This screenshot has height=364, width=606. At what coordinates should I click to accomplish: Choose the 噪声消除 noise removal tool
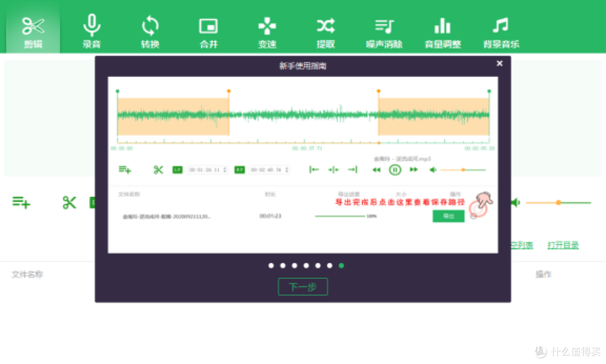[384, 32]
